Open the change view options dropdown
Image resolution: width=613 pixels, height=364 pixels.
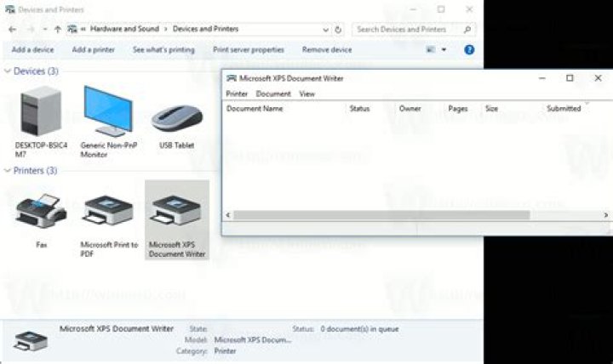pyautogui.click(x=444, y=50)
